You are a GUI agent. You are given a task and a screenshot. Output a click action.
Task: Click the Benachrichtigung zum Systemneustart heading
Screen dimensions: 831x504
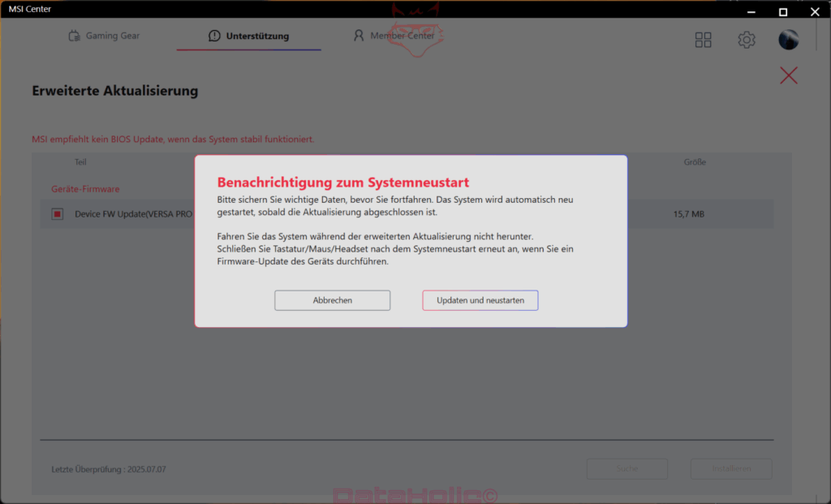point(343,183)
